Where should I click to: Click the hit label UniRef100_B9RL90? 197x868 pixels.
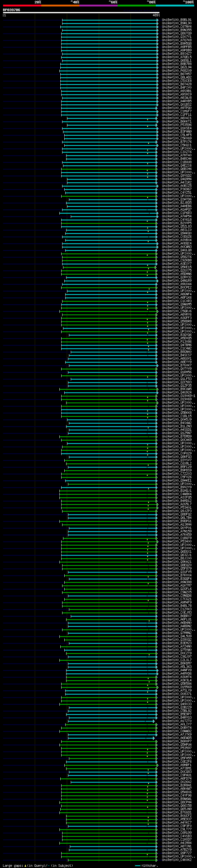(176, 23)
